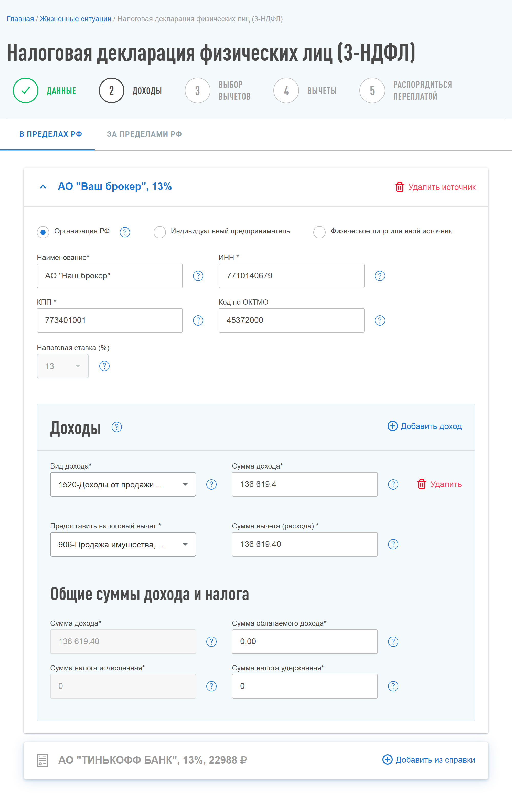Click Сумма налога удержанная input
The height and width of the screenshot is (812, 512).
point(305,686)
